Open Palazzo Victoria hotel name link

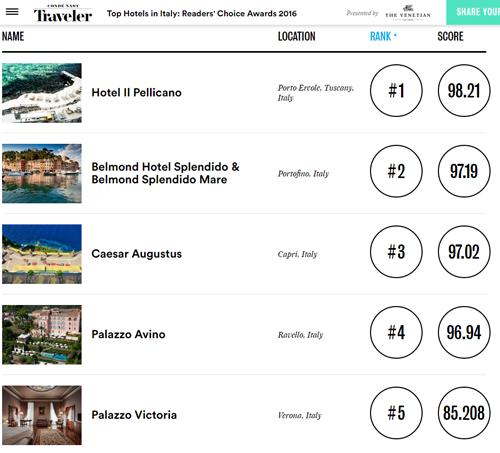134,415
